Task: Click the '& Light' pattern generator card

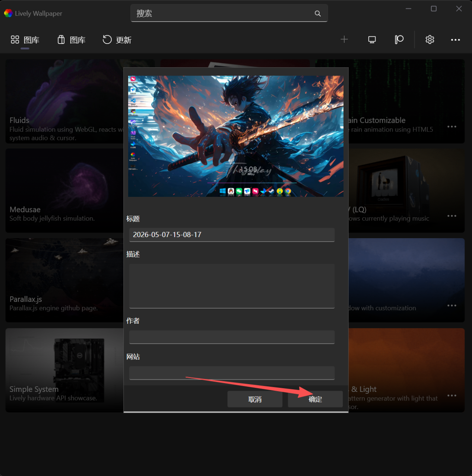Action: coord(406,370)
